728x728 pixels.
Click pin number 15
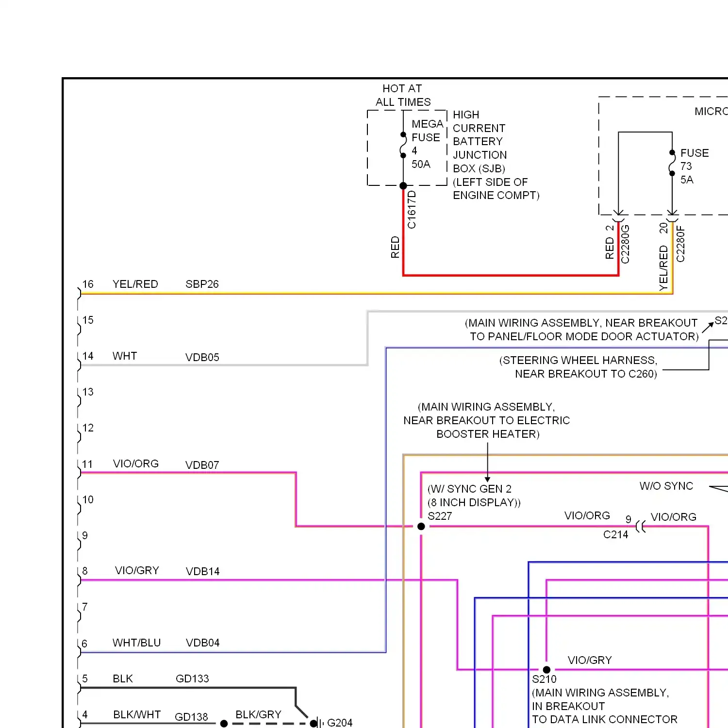88,320
